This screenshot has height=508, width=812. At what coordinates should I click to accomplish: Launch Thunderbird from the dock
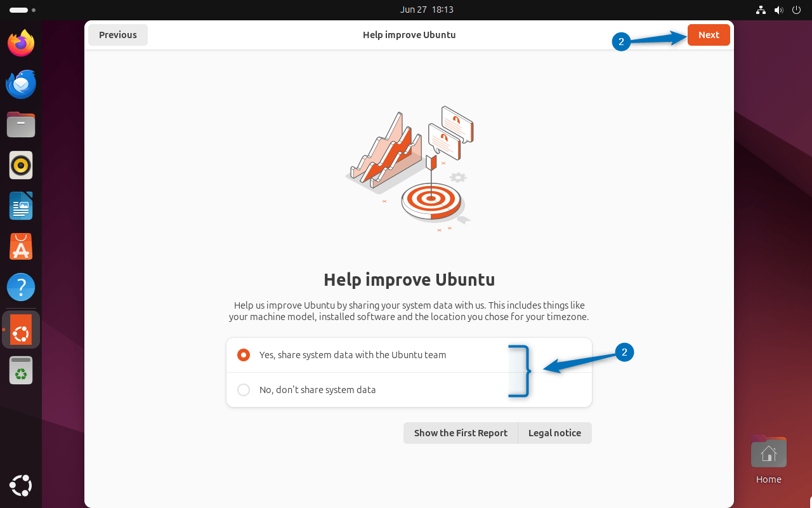point(20,84)
